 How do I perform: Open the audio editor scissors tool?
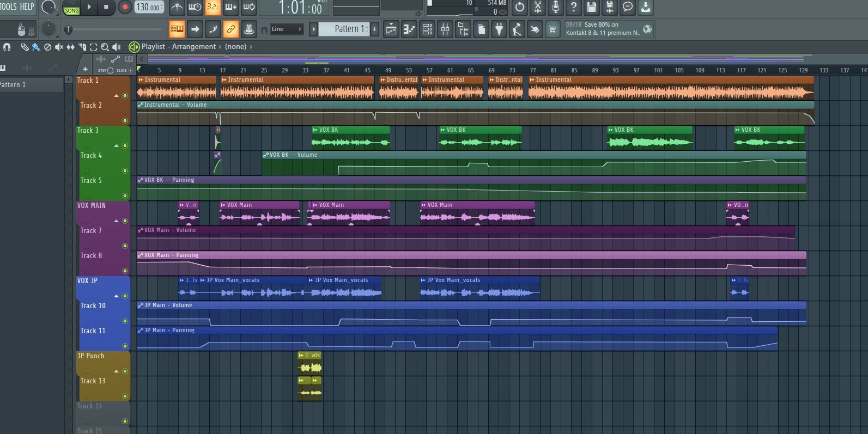coord(537,7)
